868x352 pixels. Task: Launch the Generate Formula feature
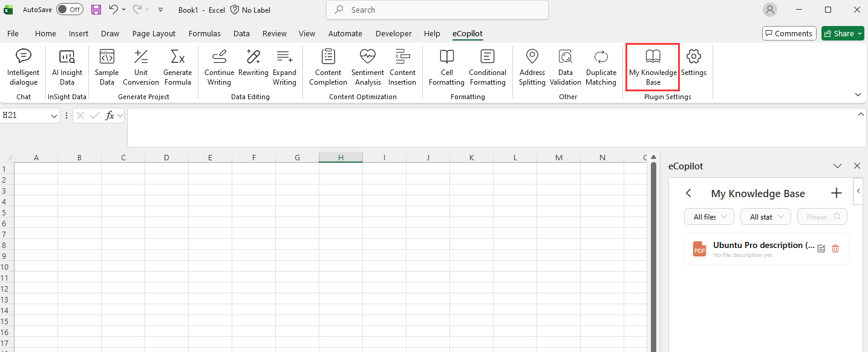tap(177, 67)
